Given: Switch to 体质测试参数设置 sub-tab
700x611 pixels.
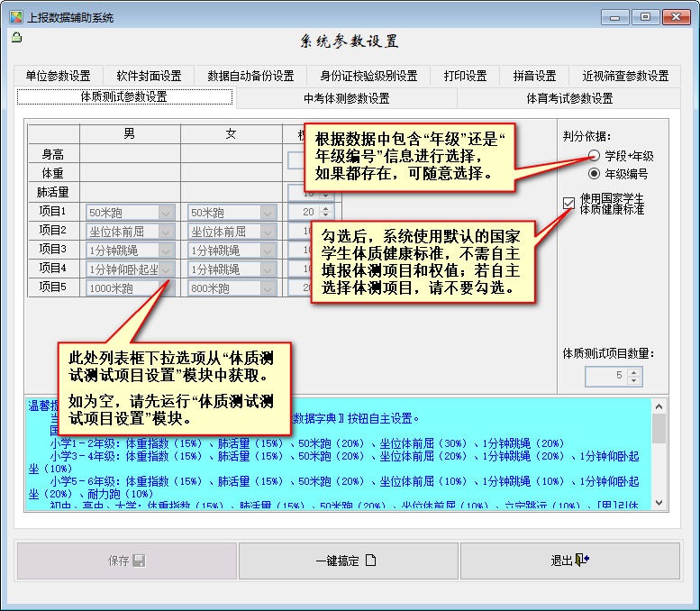Looking at the screenshot, I should pyautogui.click(x=124, y=97).
